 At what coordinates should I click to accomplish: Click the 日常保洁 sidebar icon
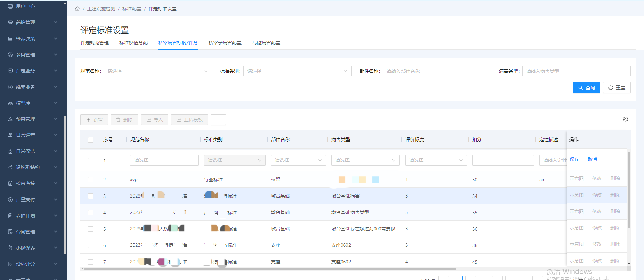pos(10,151)
